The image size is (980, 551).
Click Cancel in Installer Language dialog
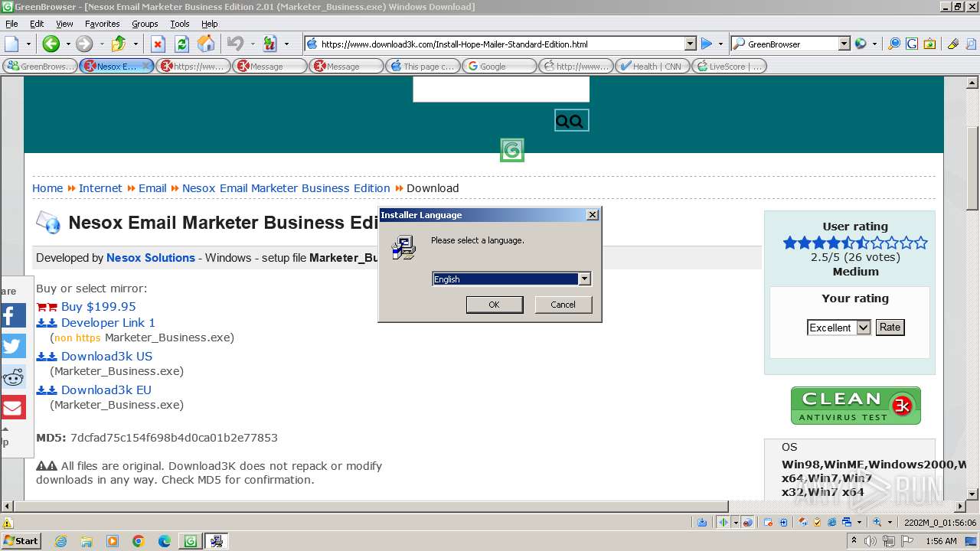(x=563, y=305)
